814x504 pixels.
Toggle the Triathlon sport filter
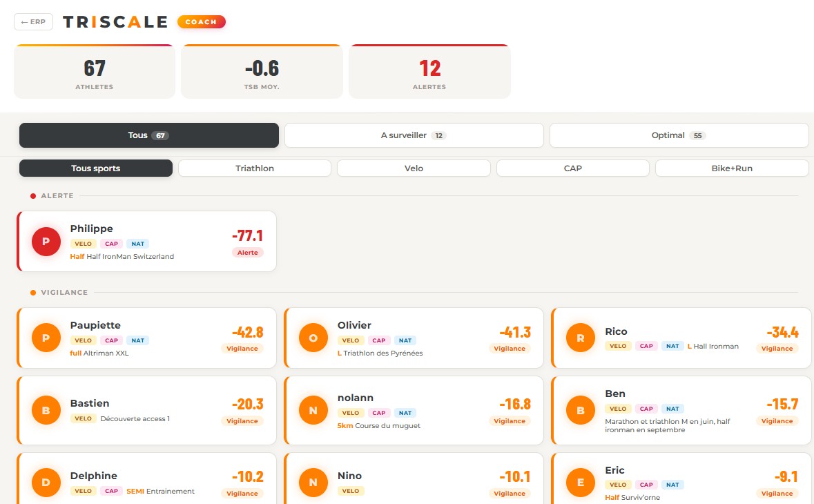pos(254,168)
